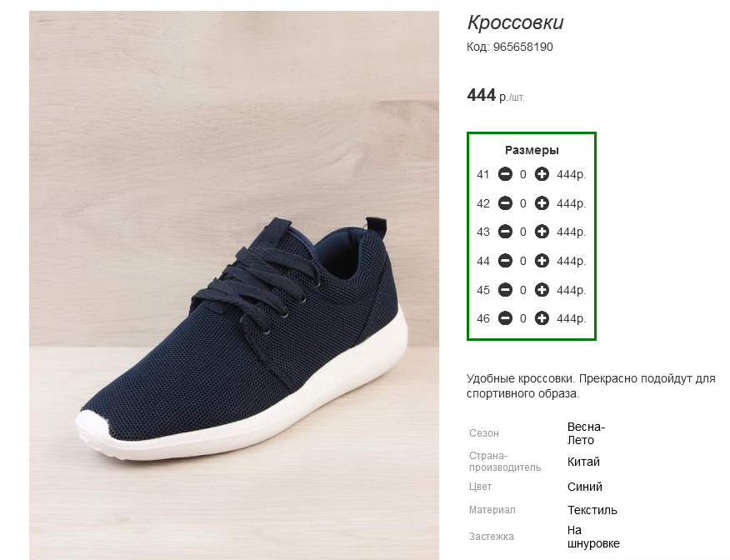Click minus icon for size 42
The image size is (730, 560).
coord(505,203)
